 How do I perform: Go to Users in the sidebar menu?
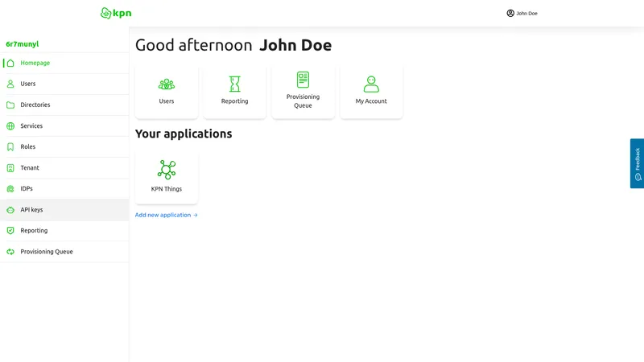[64, 84]
